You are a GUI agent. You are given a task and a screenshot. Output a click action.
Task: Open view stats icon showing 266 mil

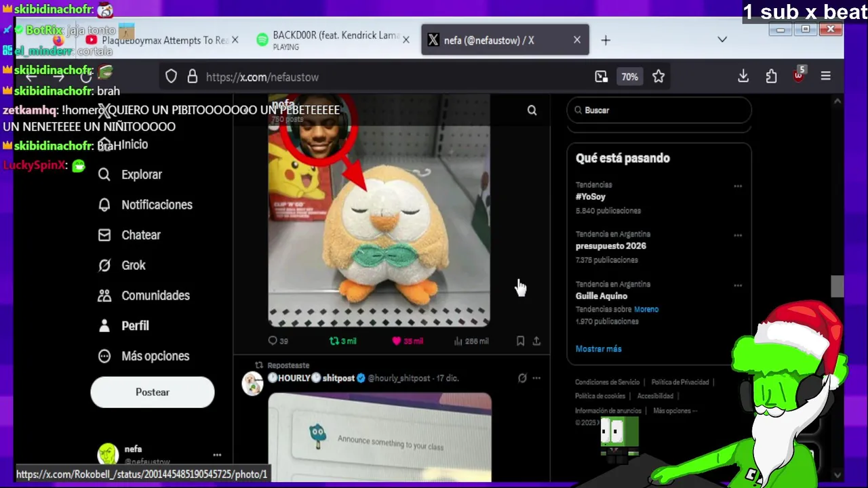(458, 341)
